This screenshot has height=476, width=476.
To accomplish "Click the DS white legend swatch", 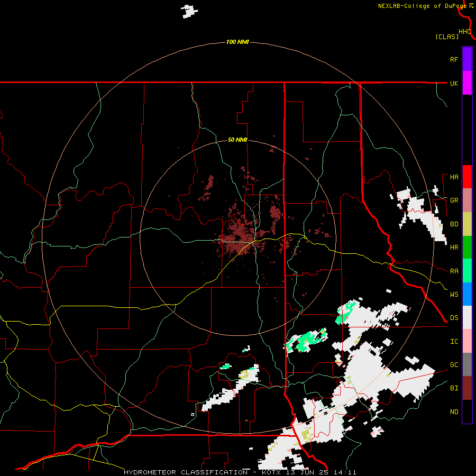I will (x=467, y=317).
